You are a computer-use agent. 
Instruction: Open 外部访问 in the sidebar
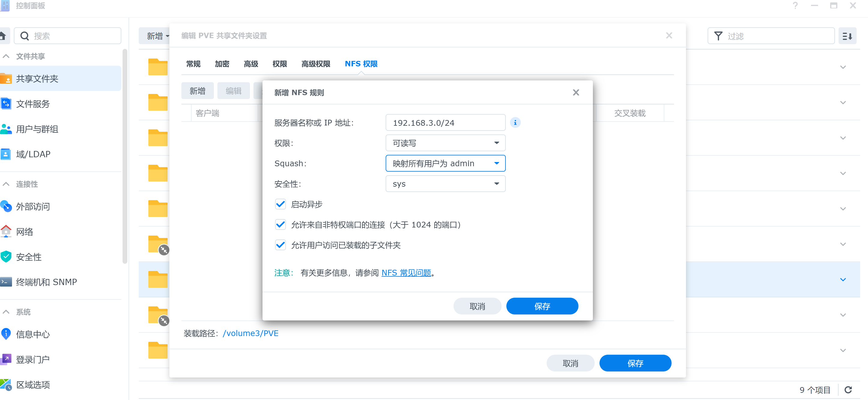(x=61, y=206)
